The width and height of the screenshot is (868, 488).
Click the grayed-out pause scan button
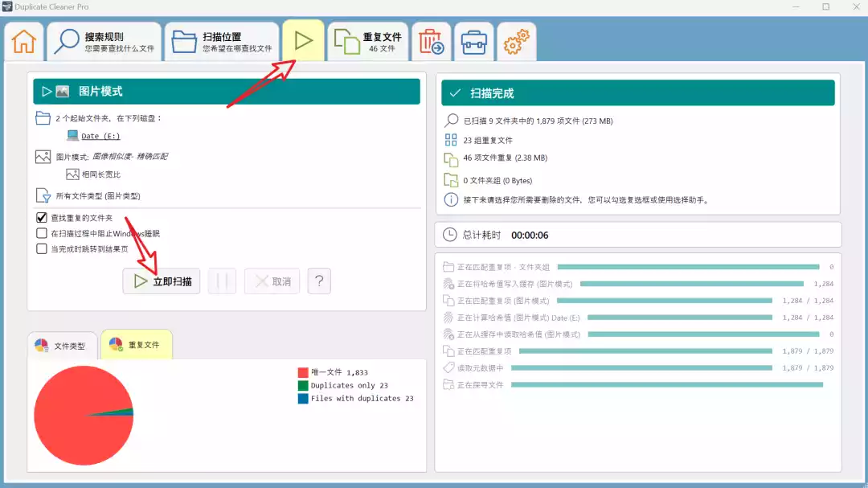[222, 281]
